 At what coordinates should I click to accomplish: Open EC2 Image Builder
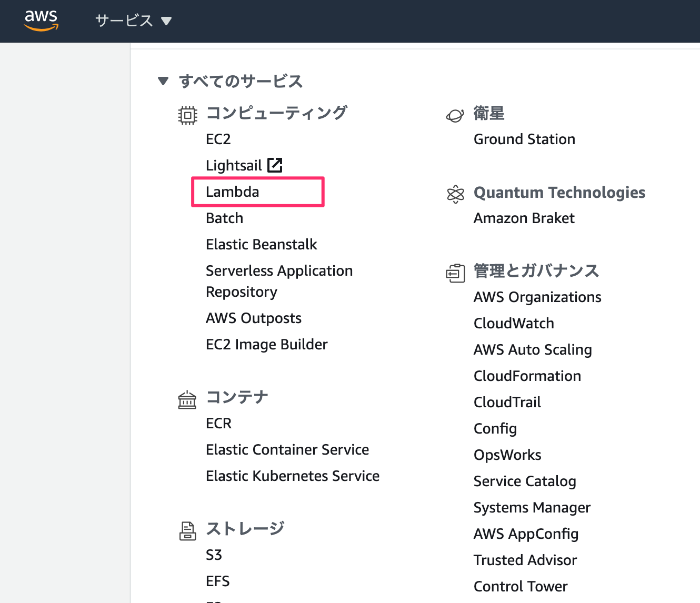(x=267, y=345)
